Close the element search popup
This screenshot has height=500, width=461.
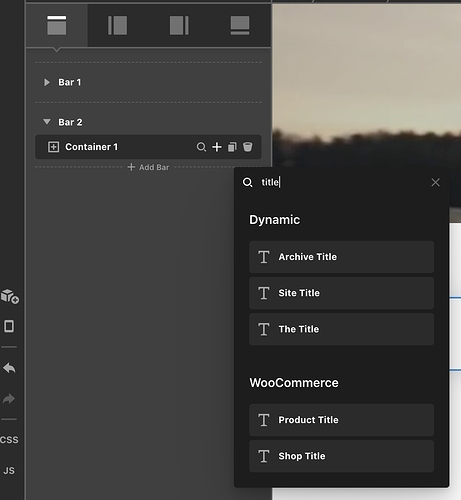435,182
